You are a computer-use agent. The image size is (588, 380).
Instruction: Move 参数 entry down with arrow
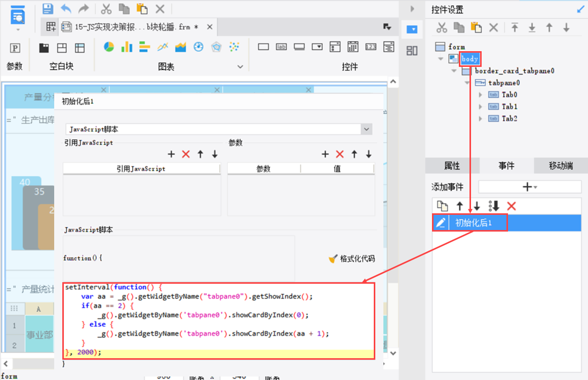(369, 154)
